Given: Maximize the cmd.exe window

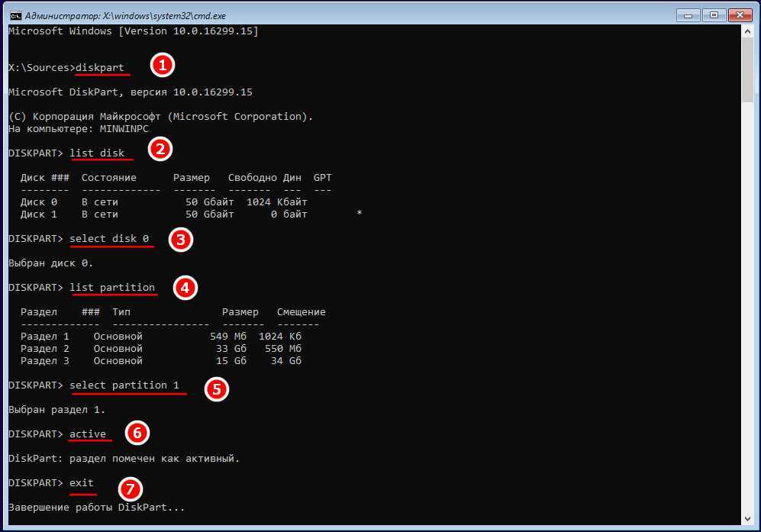Looking at the screenshot, I should (x=714, y=14).
